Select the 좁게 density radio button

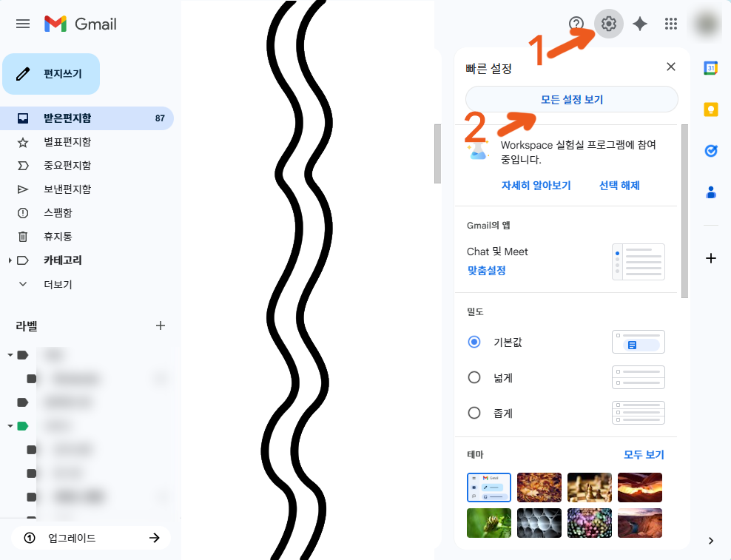coord(474,413)
